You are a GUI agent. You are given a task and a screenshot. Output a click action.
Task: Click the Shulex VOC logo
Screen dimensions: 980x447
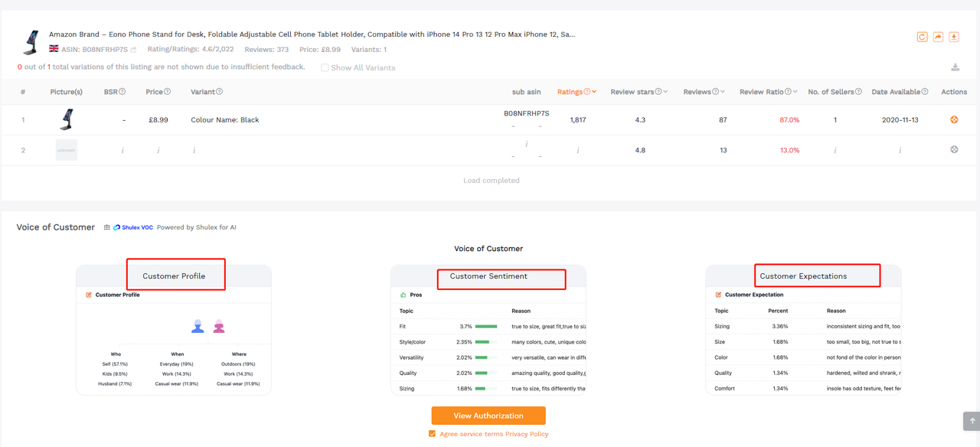[132, 227]
